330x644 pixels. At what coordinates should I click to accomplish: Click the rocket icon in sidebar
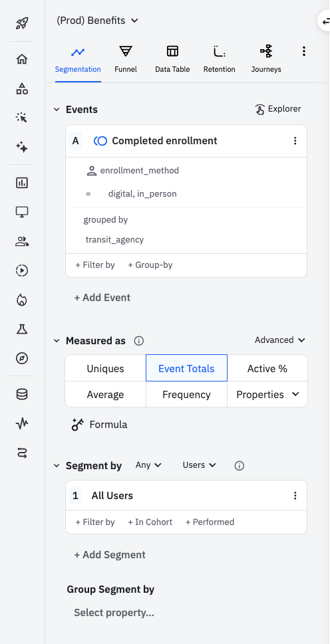pos(22,24)
